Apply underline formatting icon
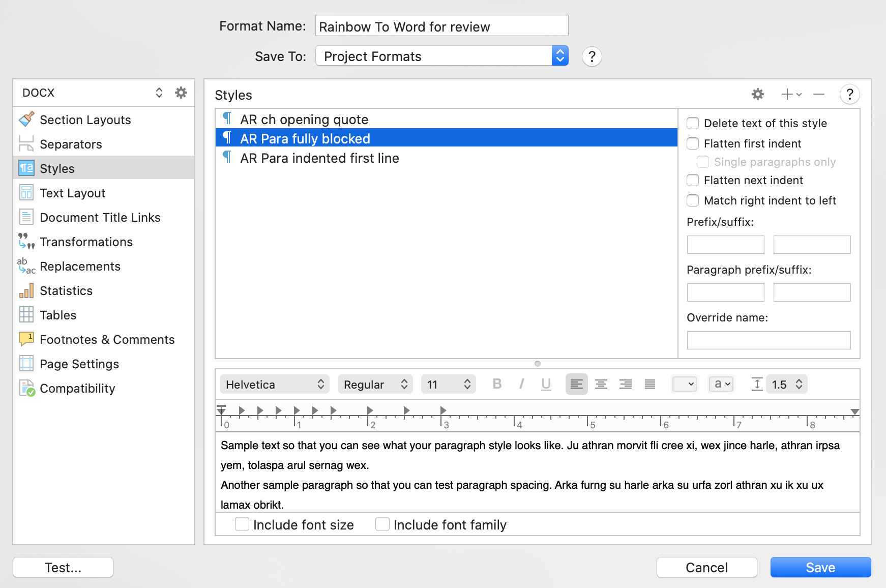This screenshot has height=588, width=886. click(546, 384)
